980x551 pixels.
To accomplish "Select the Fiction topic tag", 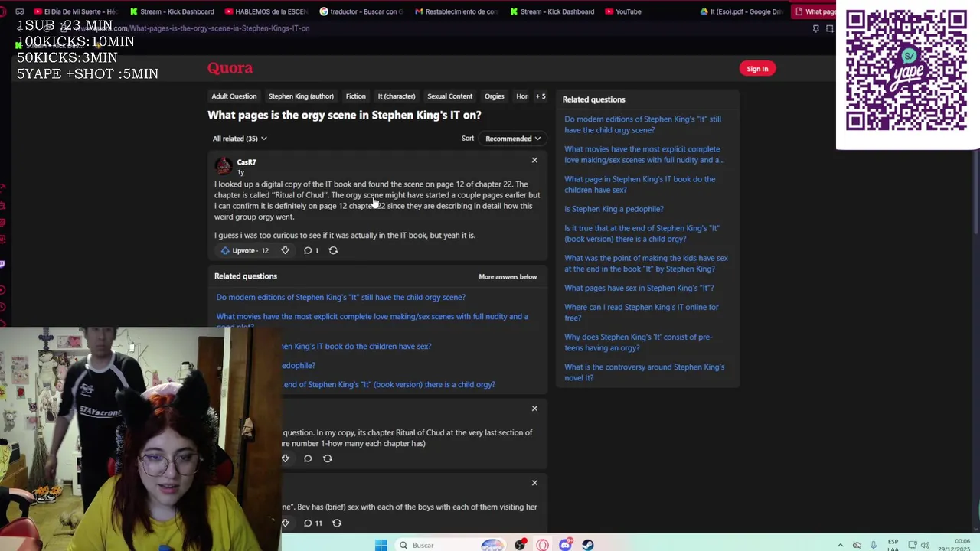I will point(355,96).
